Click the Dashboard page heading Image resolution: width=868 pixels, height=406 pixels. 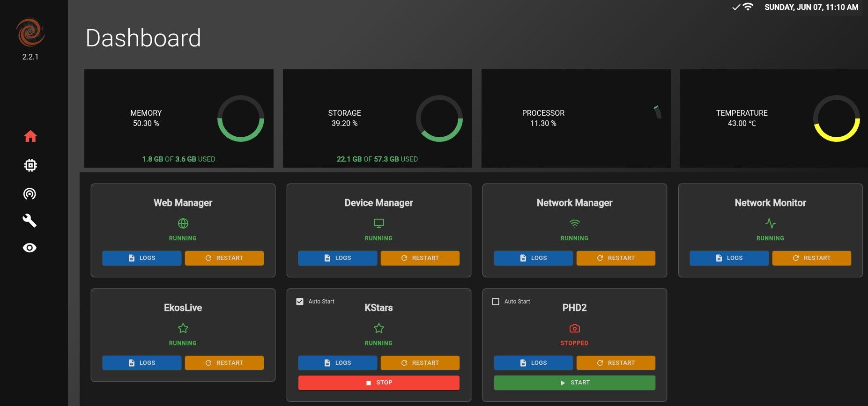(143, 38)
